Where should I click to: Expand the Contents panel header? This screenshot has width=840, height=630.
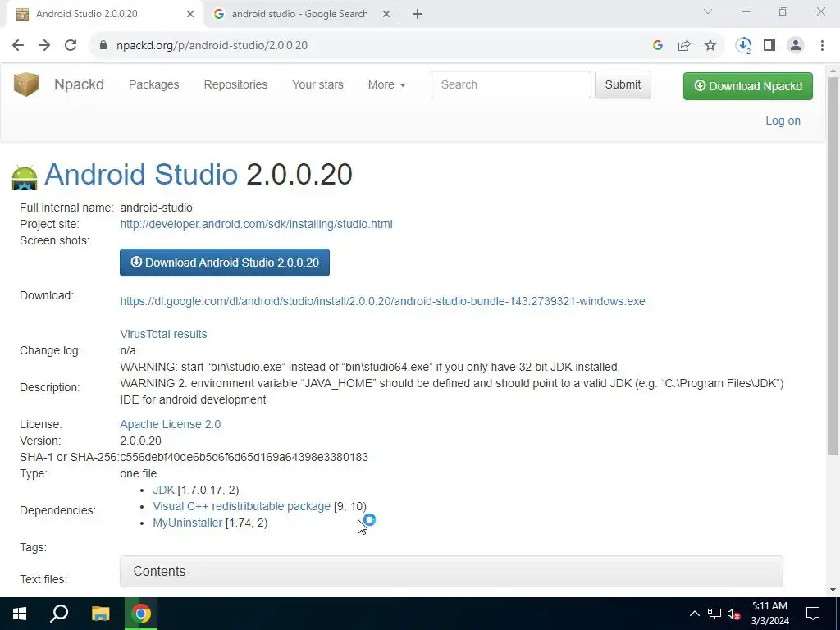click(x=451, y=571)
